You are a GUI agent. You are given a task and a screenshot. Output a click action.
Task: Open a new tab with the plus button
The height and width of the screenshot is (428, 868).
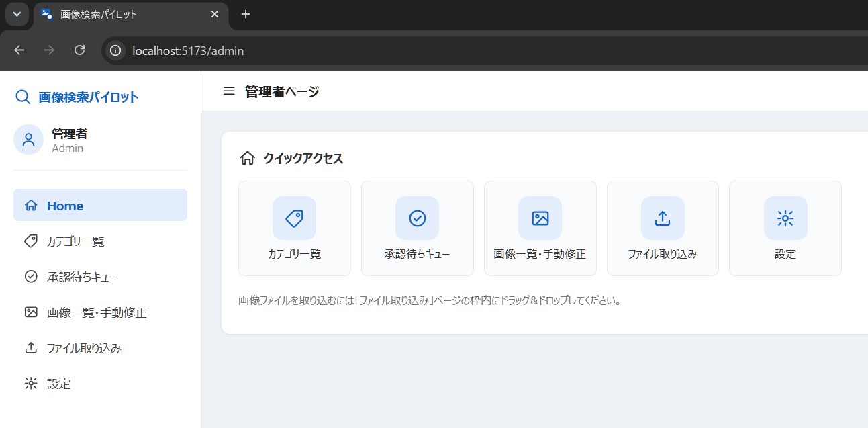[x=246, y=14]
